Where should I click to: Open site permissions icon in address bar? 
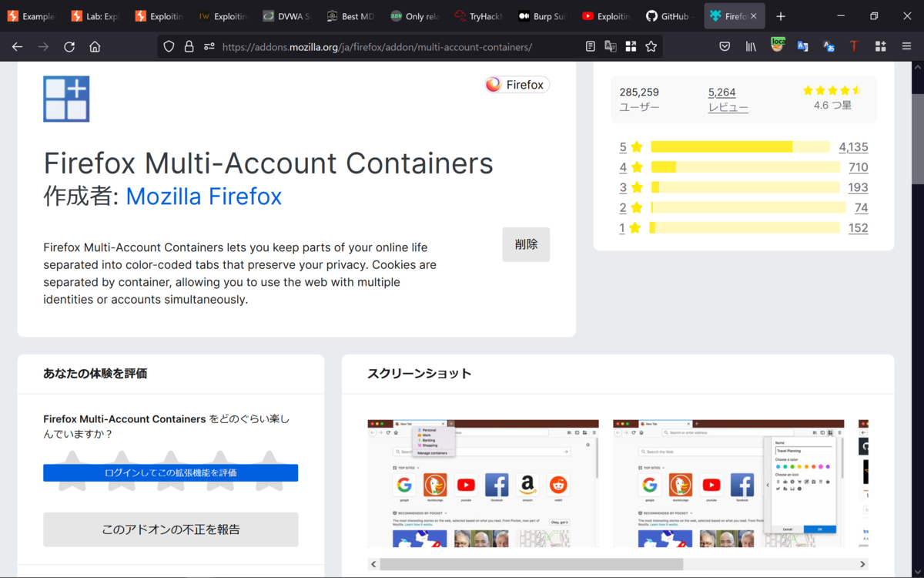tap(209, 46)
